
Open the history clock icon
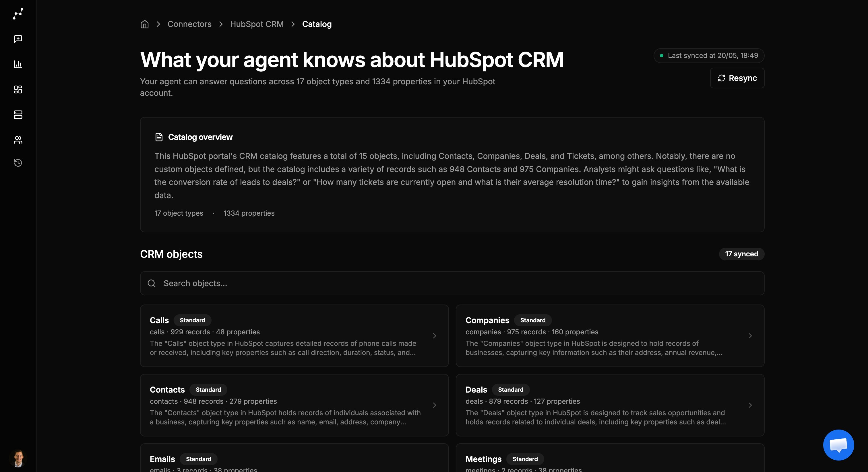pos(18,163)
